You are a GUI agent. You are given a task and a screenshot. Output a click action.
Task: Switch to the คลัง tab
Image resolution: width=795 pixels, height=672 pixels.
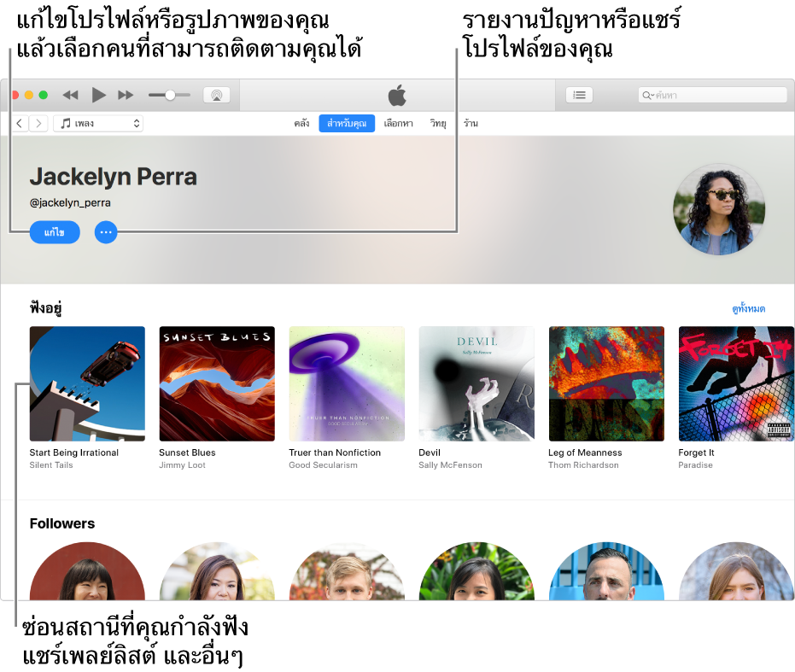click(x=301, y=123)
